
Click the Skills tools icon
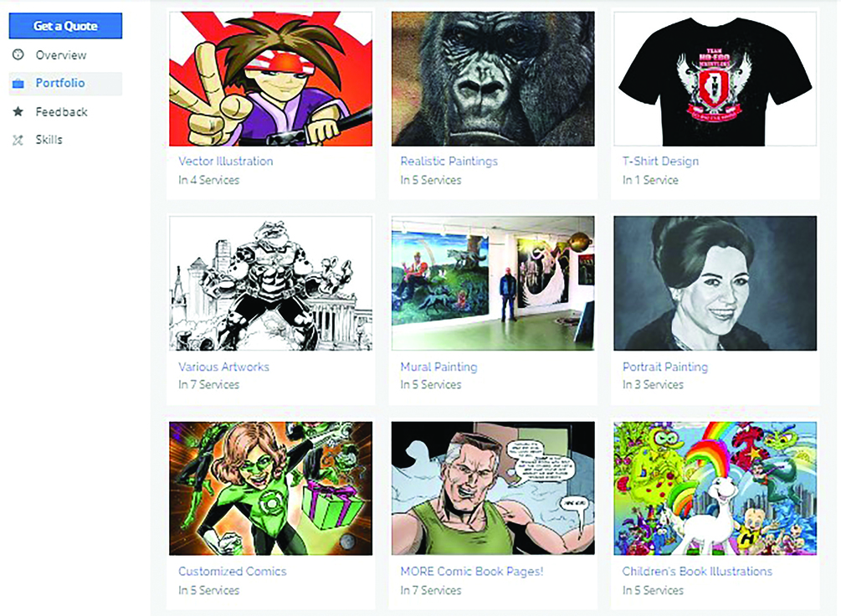coord(18,140)
